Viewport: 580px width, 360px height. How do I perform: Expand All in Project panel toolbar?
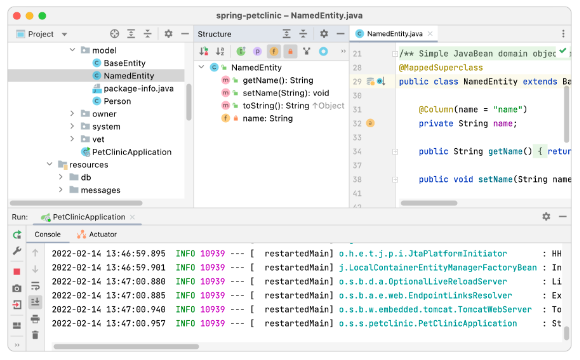click(131, 34)
